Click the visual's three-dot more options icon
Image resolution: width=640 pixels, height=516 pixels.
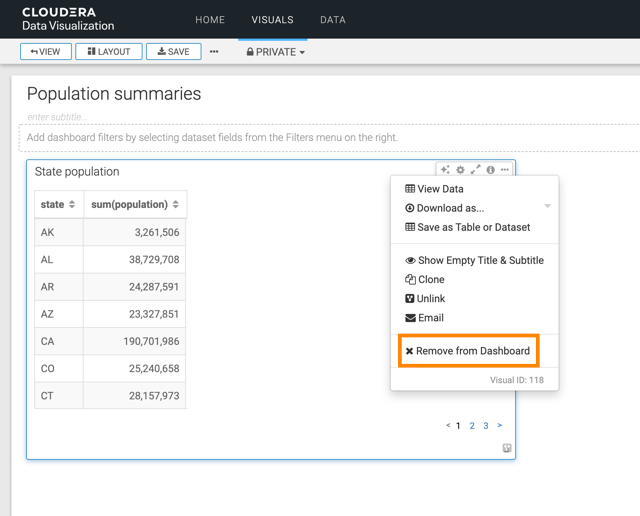click(505, 170)
